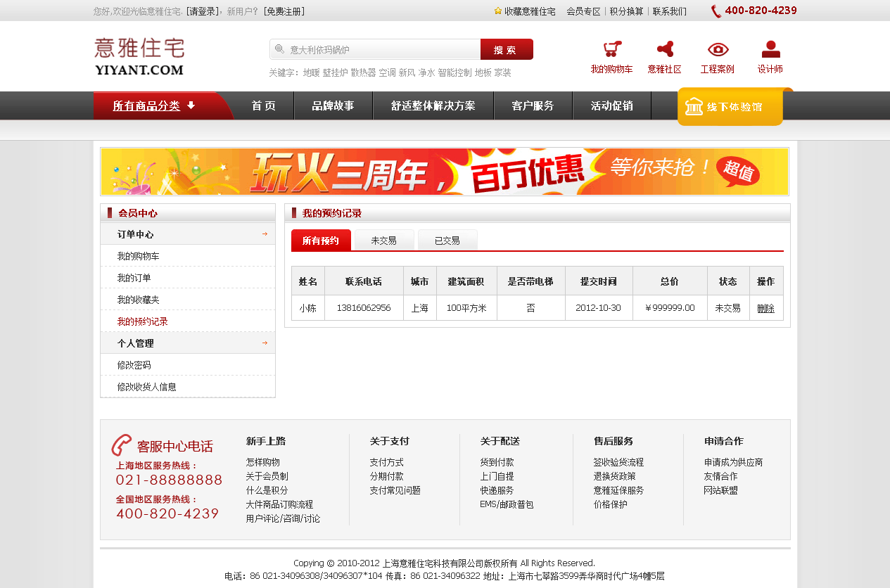Click the star icon beside 收藏意雅住宅
This screenshot has width=890, height=588.
[x=498, y=11]
